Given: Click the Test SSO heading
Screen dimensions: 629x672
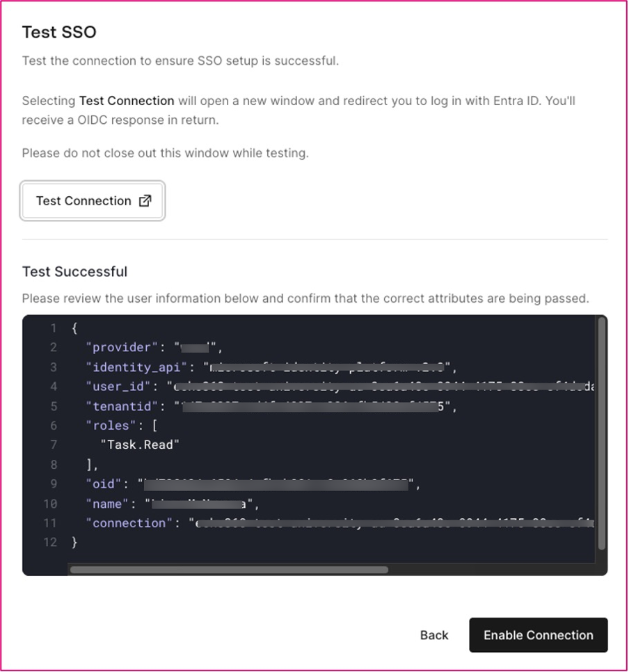Looking at the screenshot, I should click(x=59, y=32).
